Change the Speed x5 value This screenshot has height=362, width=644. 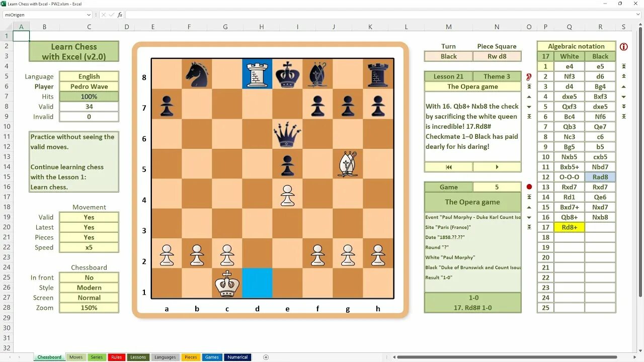pos(89,247)
